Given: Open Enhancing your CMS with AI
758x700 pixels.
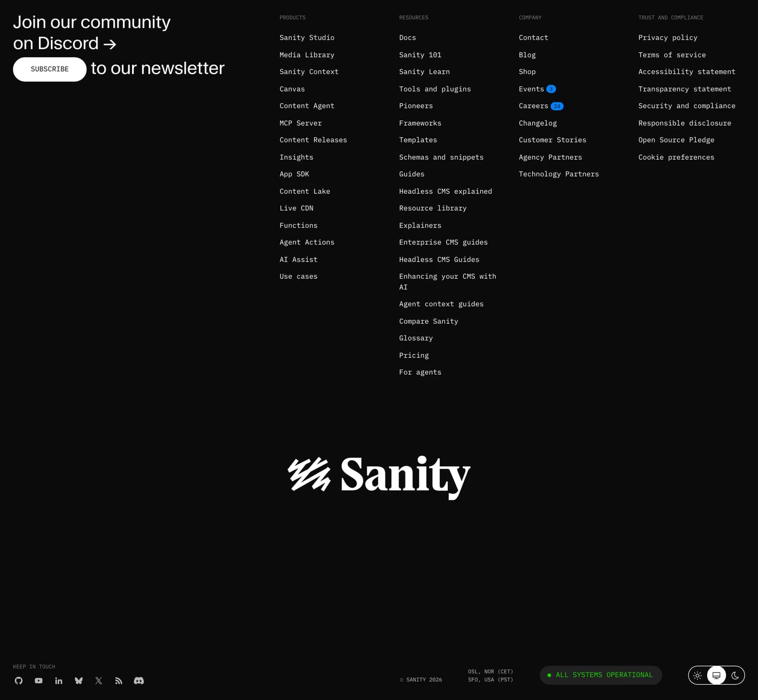Looking at the screenshot, I should (448, 282).
